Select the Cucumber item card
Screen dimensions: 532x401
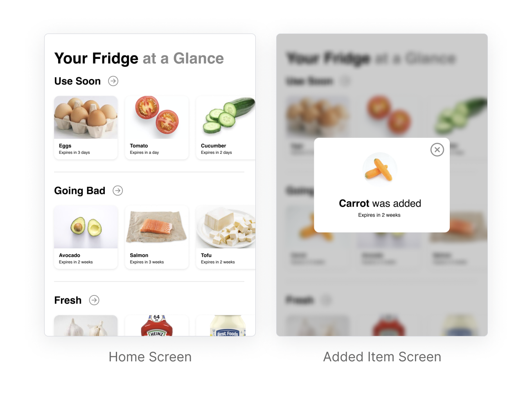225,128
